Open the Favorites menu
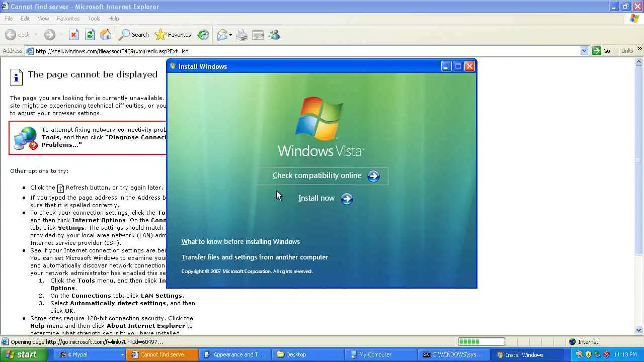 click(x=68, y=19)
